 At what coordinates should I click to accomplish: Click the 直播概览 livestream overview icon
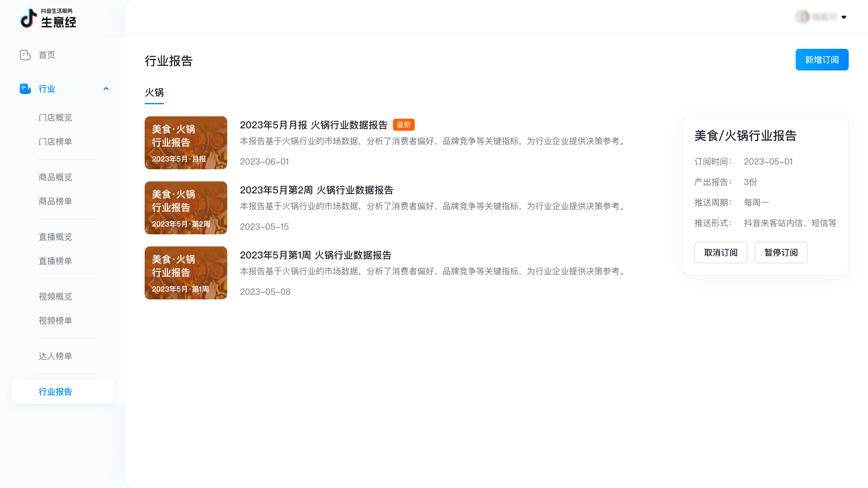point(55,236)
